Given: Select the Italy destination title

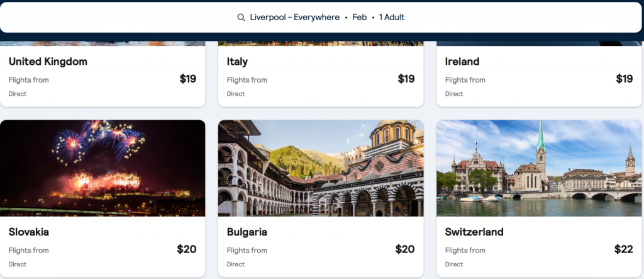Looking at the screenshot, I should tap(237, 62).
